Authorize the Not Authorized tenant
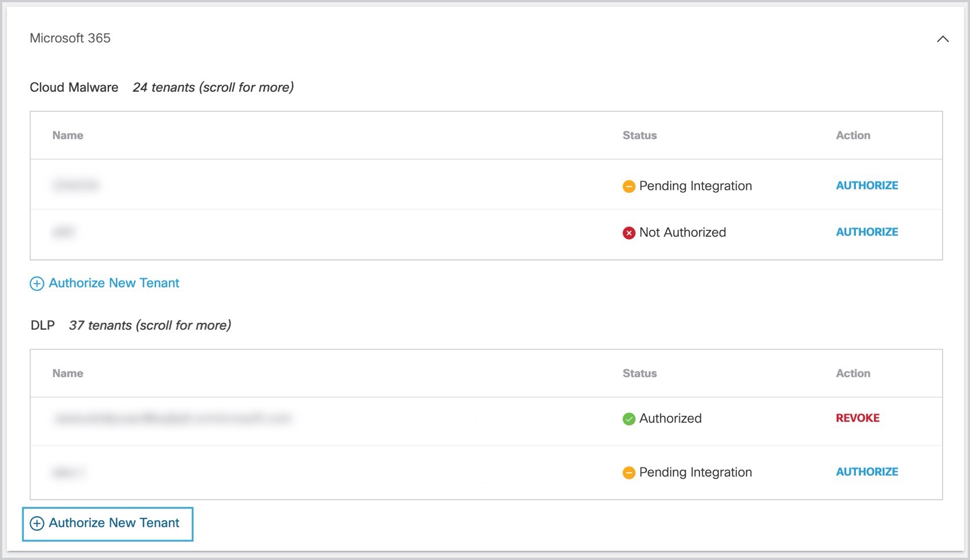This screenshot has height=560, width=970. (x=867, y=232)
